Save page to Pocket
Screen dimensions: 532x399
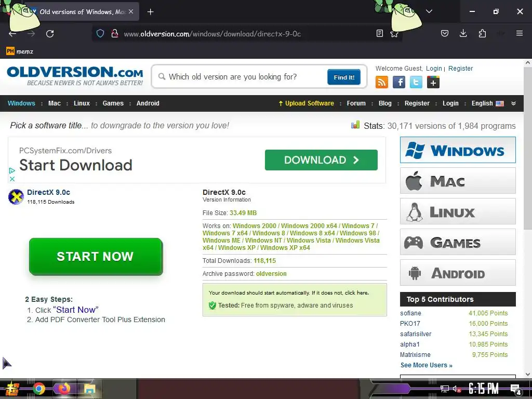(x=445, y=33)
